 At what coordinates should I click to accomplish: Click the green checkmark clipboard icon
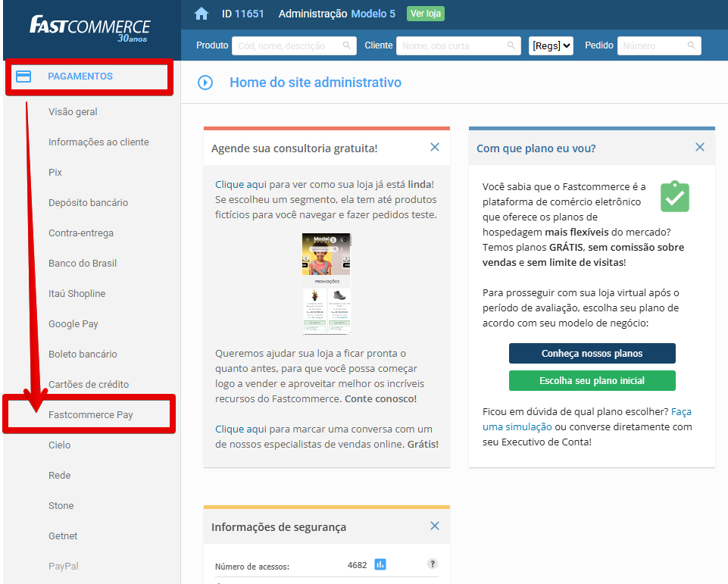coord(675,196)
